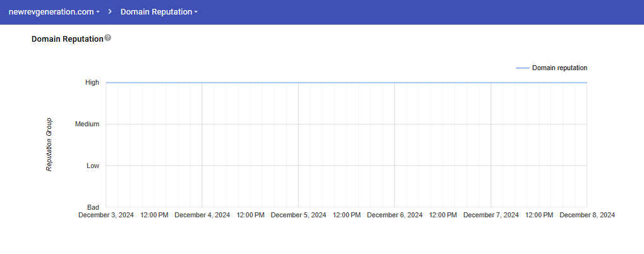Click the Medium reputation axis label
The width and height of the screenshot is (644, 254).
click(x=87, y=124)
